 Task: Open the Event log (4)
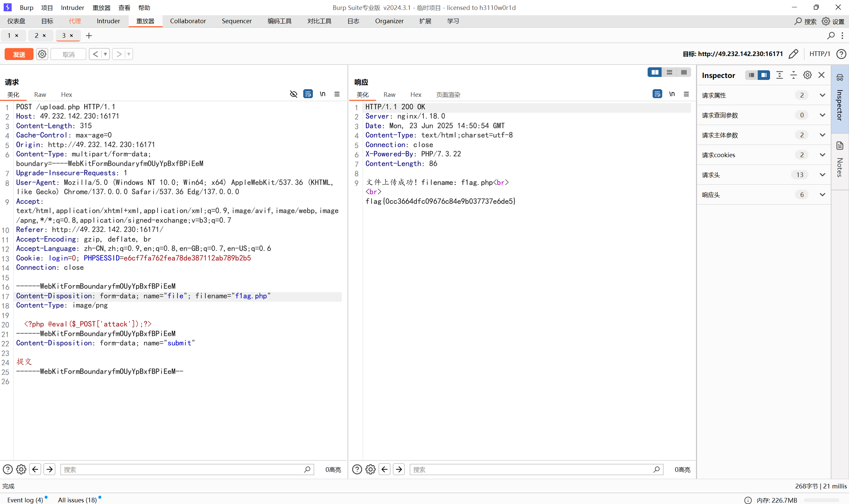(x=25, y=500)
